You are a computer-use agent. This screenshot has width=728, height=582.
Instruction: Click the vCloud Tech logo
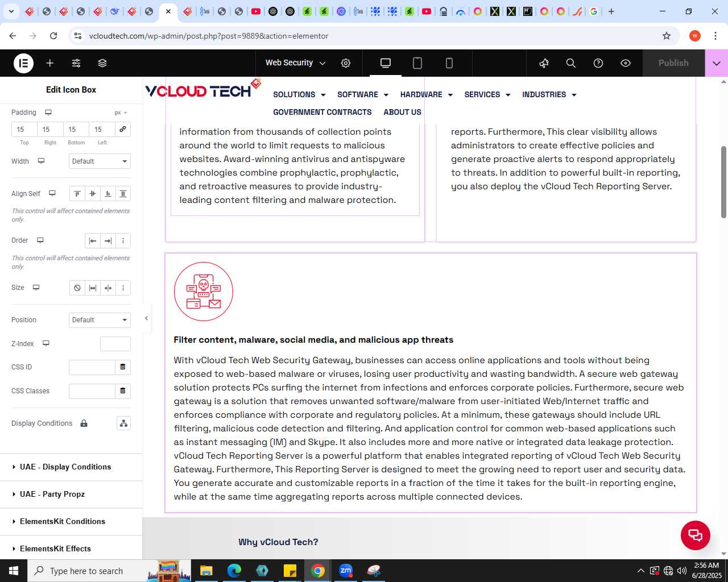[x=203, y=89]
